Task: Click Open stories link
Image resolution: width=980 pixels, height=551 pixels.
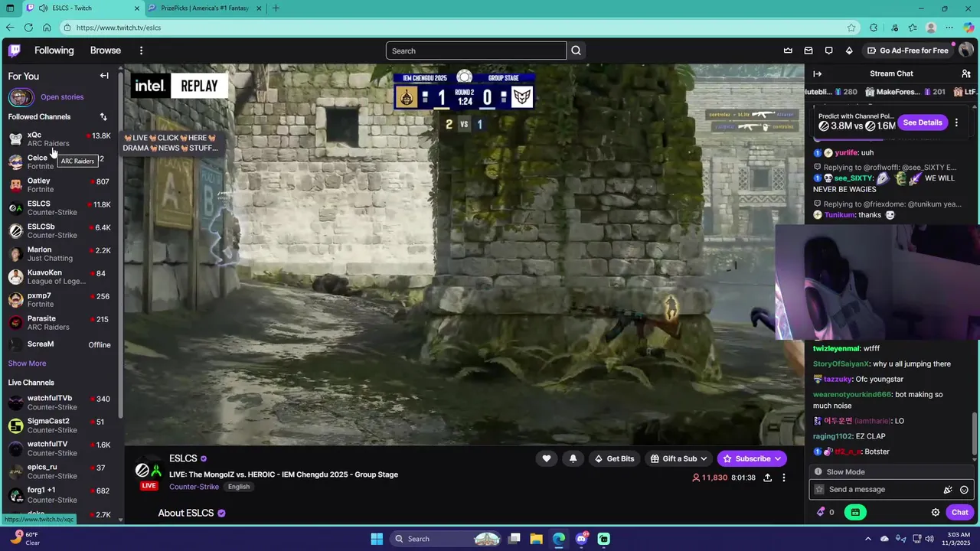Action: (x=62, y=97)
